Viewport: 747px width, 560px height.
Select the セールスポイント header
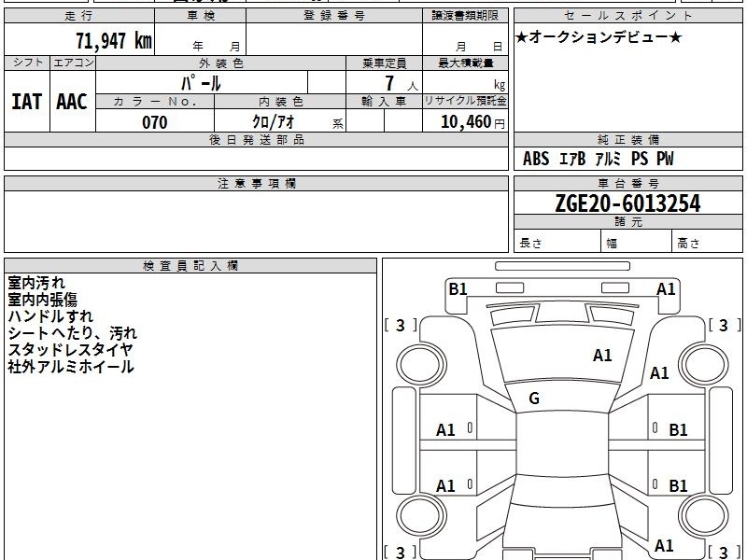627,16
